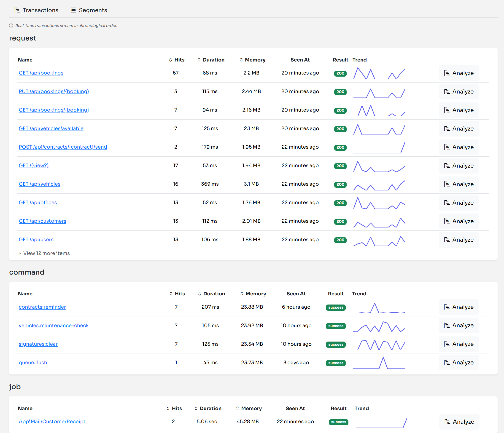Click the Analyze icon for GET /api/bookings
The width and height of the screenshot is (504, 433).
447,73
